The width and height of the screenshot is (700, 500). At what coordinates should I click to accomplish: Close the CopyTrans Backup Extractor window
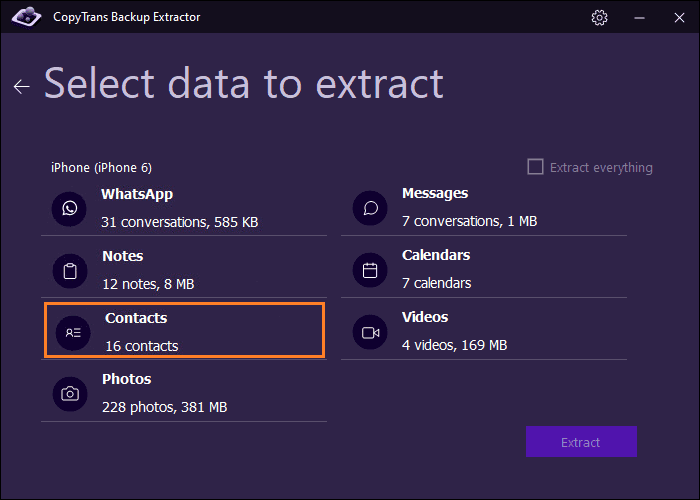click(679, 17)
